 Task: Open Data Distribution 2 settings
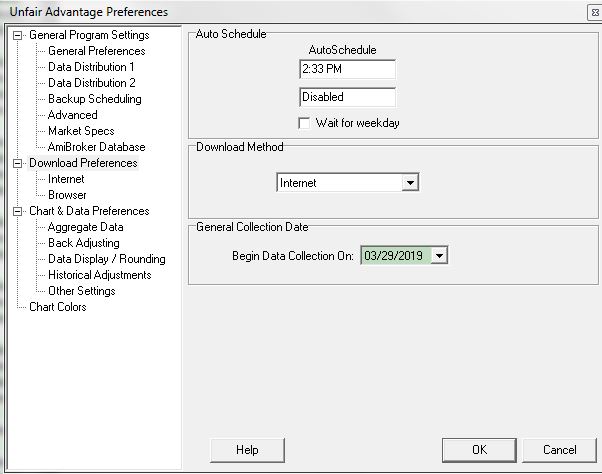(91, 83)
